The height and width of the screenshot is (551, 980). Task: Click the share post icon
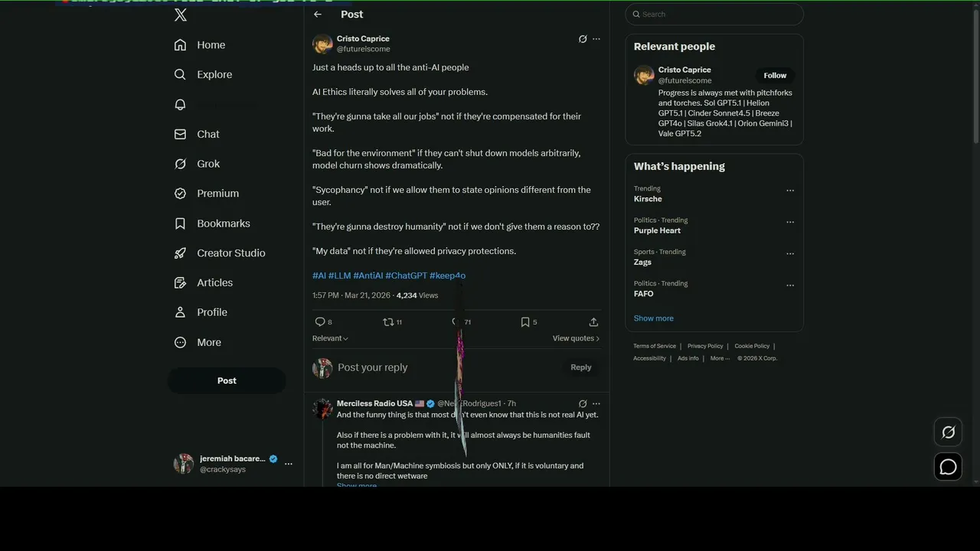pyautogui.click(x=593, y=322)
